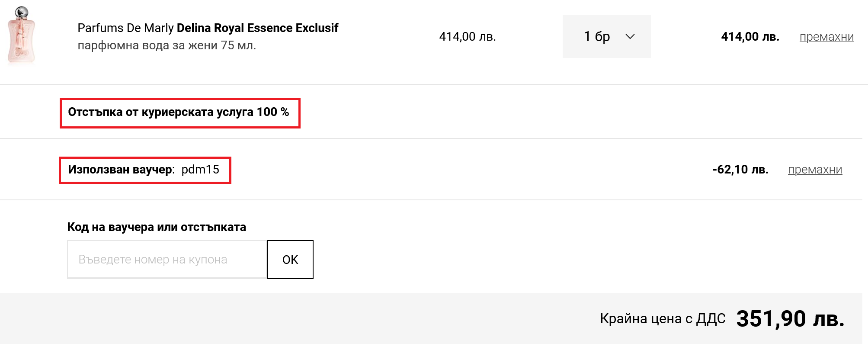868x350 pixels.
Task: Click the "парфюмна вода за жени 75 мл." description
Action: [x=167, y=45]
